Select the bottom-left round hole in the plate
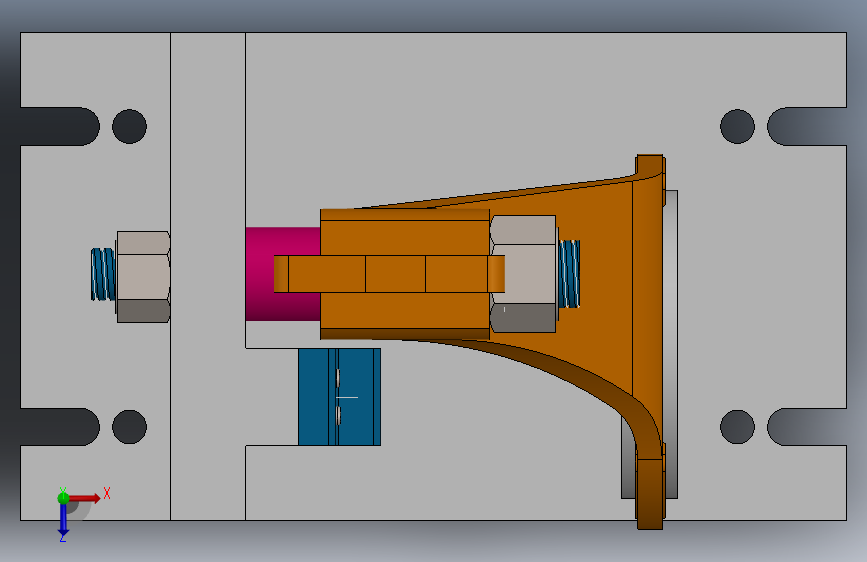Viewport: 867px width, 562px height. [129, 426]
